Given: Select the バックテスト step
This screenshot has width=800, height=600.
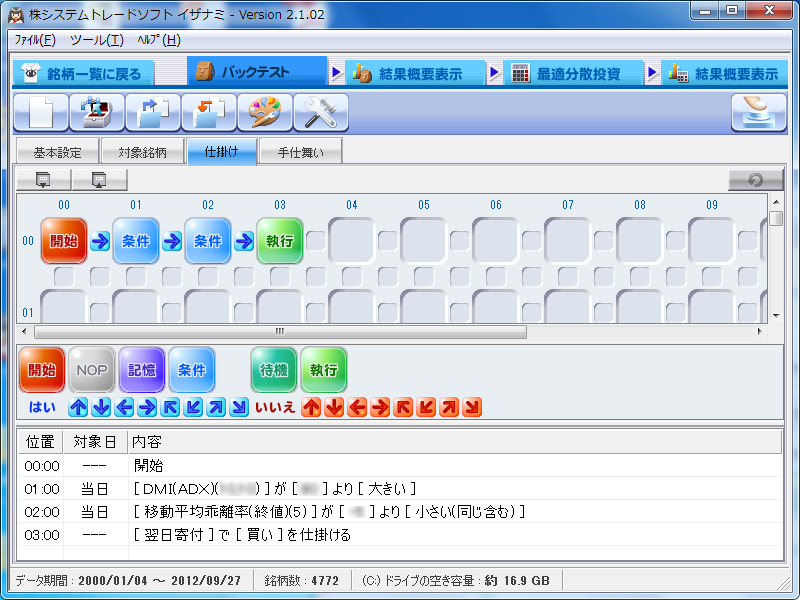Looking at the screenshot, I should coord(257,72).
